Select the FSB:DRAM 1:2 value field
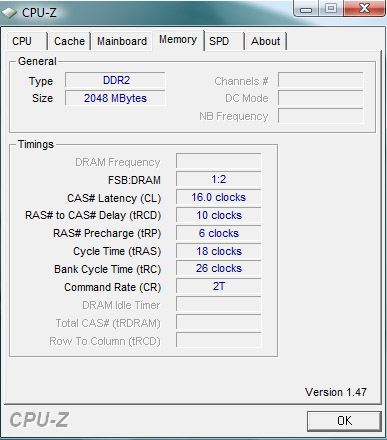 (219, 179)
